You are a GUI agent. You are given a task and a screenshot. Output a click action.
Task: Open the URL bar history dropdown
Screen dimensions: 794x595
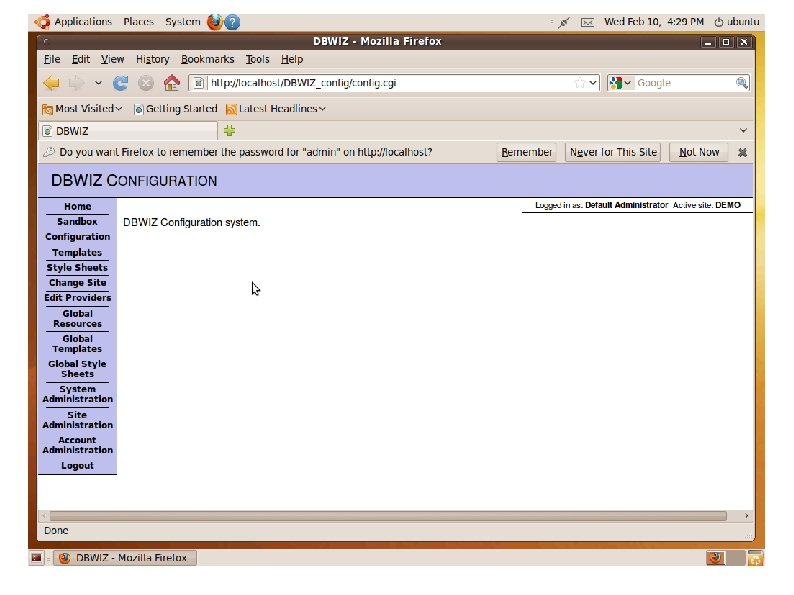coord(593,83)
